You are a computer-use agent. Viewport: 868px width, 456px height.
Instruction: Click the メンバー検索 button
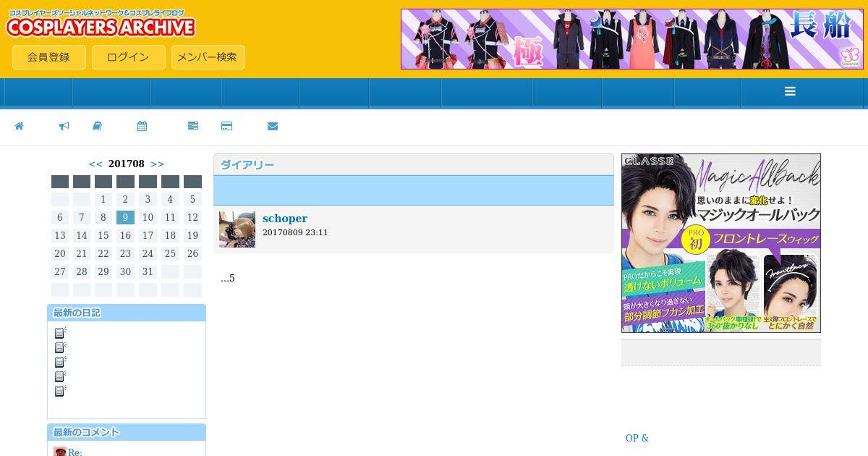click(208, 57)
